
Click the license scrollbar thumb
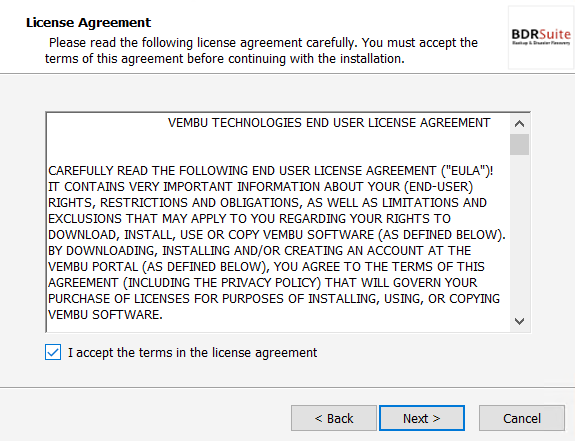click(x=519, y=145)
